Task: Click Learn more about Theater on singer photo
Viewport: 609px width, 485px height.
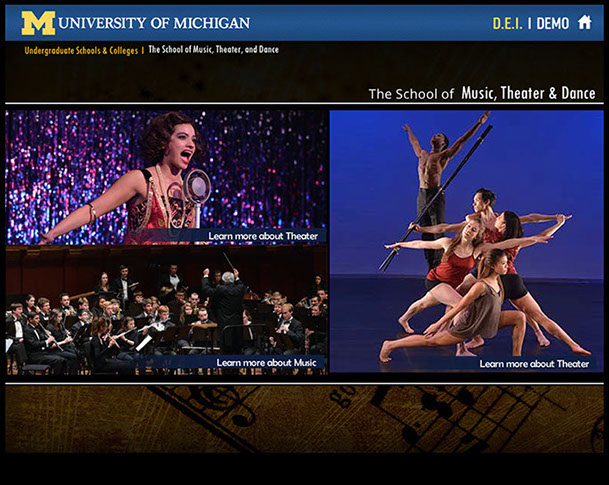Action: (x=263, y=236)
